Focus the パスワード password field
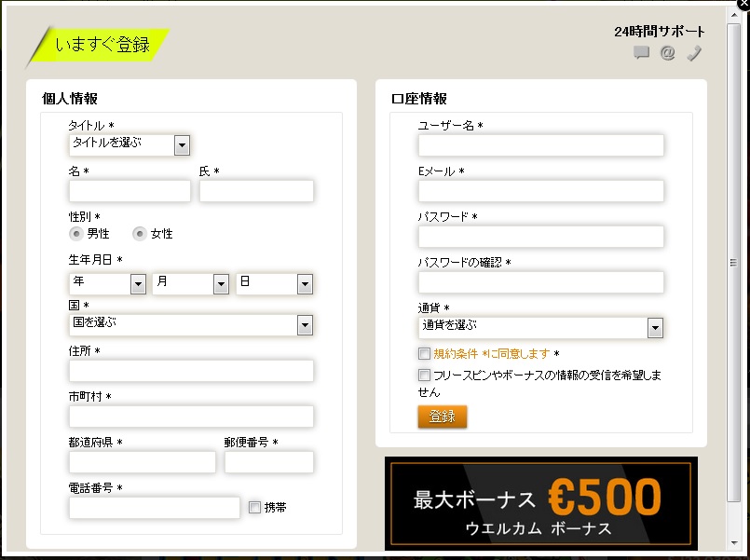This screenshot has width=750, height=560. coord(541,237)
